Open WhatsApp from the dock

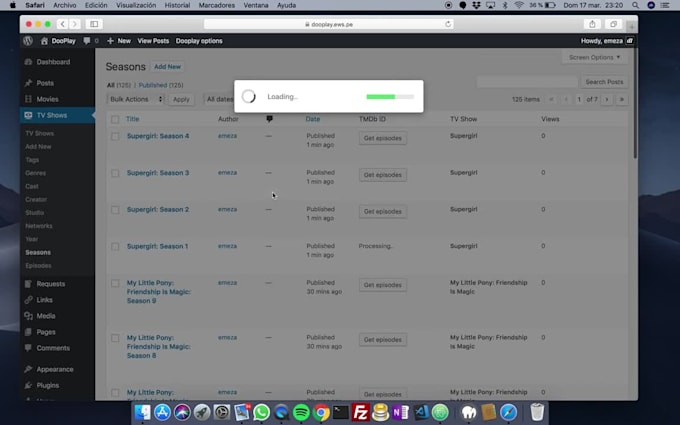(x=262, y=412)
